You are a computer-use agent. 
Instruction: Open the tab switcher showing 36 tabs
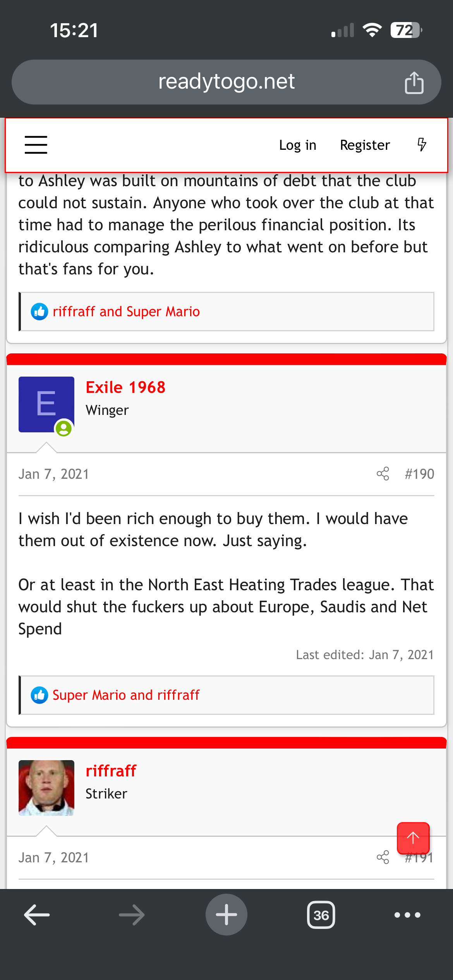(x=321, y=915)
